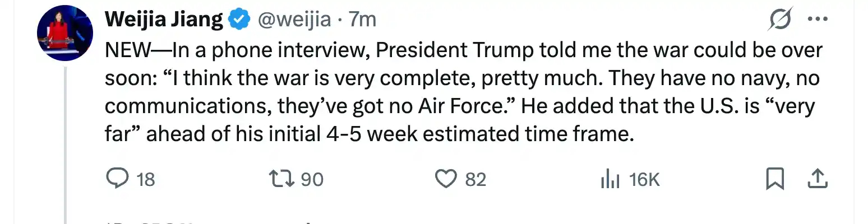Image resolution: width=868 pixels, height=224 pixels.
Task: Click the reply speech bubble icon
Action: [x=117, y=179]
